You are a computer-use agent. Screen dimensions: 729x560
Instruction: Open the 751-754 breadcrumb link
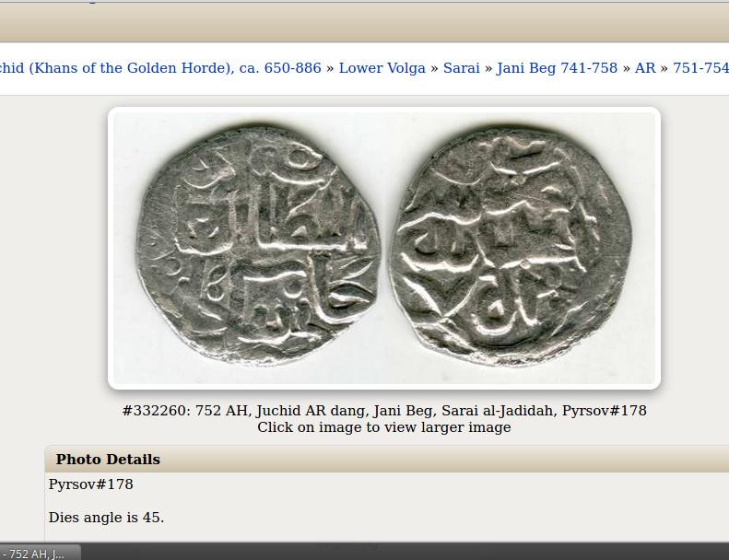point(700,68)
